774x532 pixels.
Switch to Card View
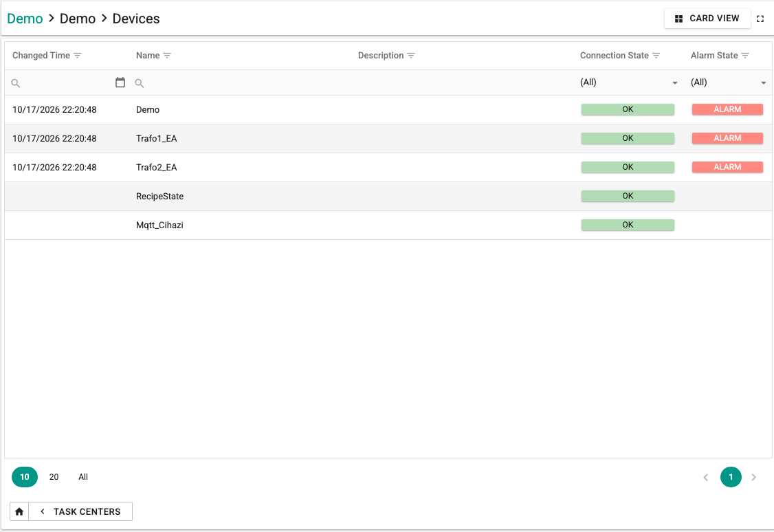pos(707,19)
